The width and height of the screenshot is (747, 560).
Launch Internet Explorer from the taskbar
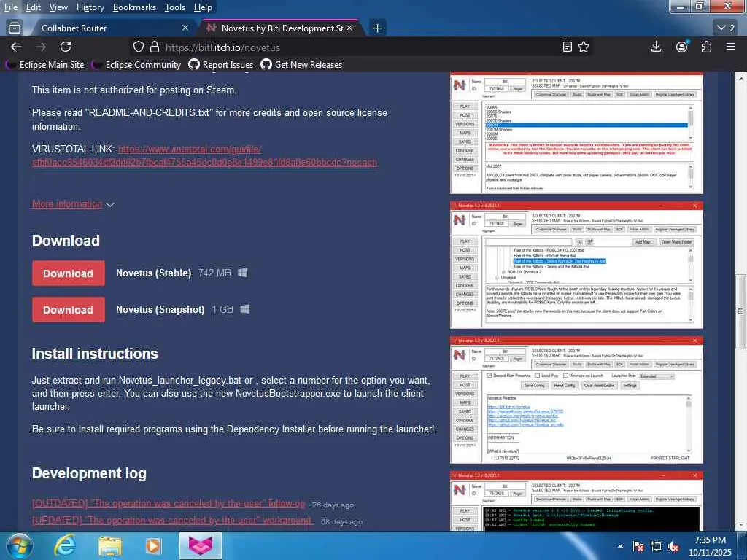(64, 546)
